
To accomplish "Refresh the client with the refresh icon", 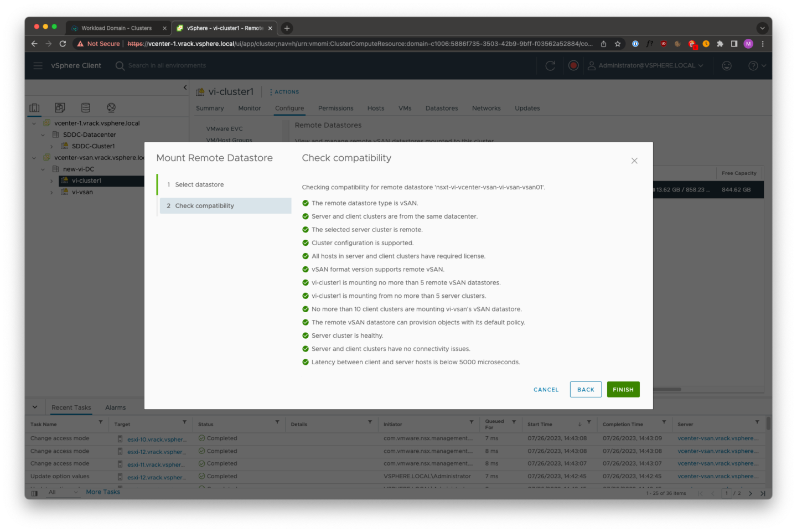I will pos(550,65).
